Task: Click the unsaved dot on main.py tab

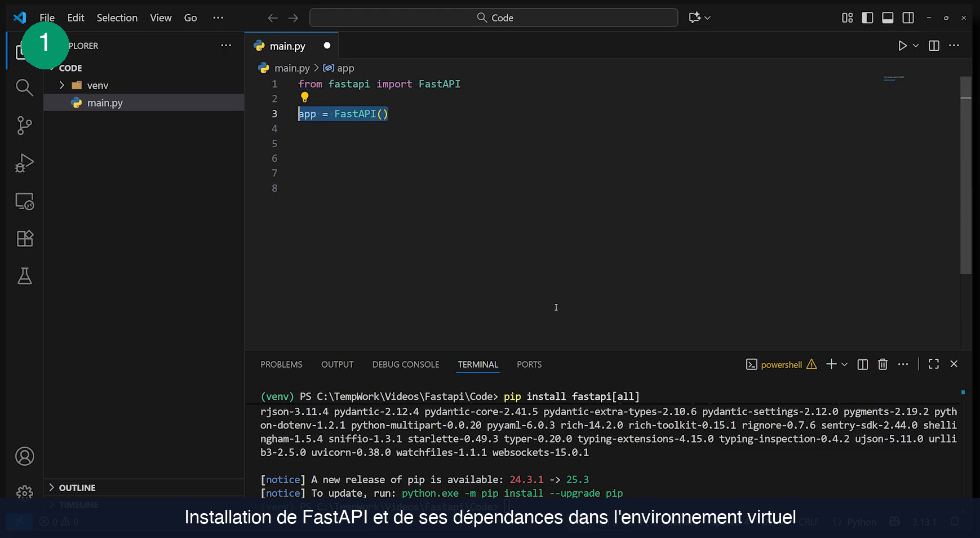Action: pyautogui.click(x=327, y=46)
